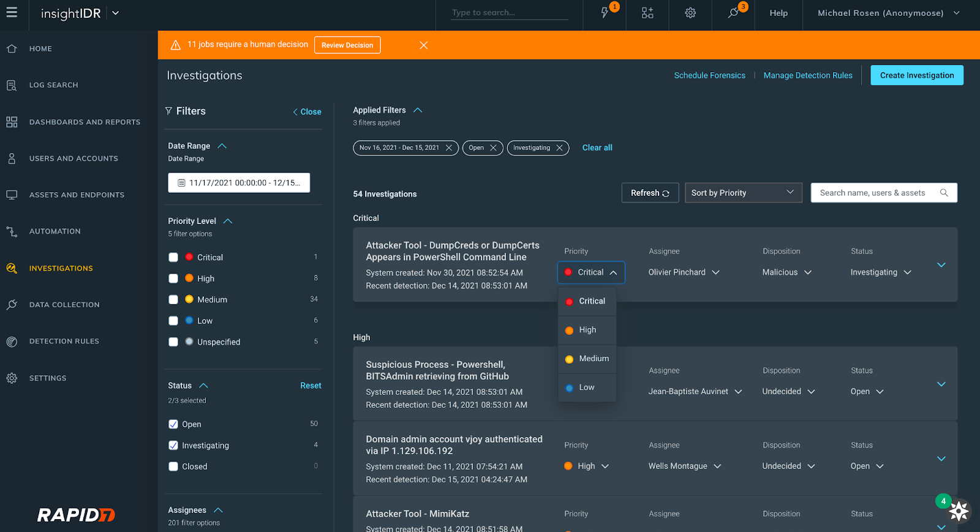Open the floating help widget icon
This screenshot has width=980, height=532.
click(959, 511)
